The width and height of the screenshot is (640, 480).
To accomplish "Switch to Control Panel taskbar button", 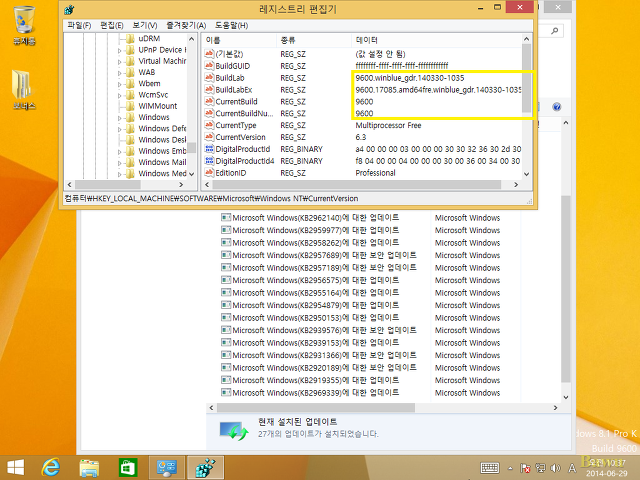I will pyautogui.click(x=167, y=468).
